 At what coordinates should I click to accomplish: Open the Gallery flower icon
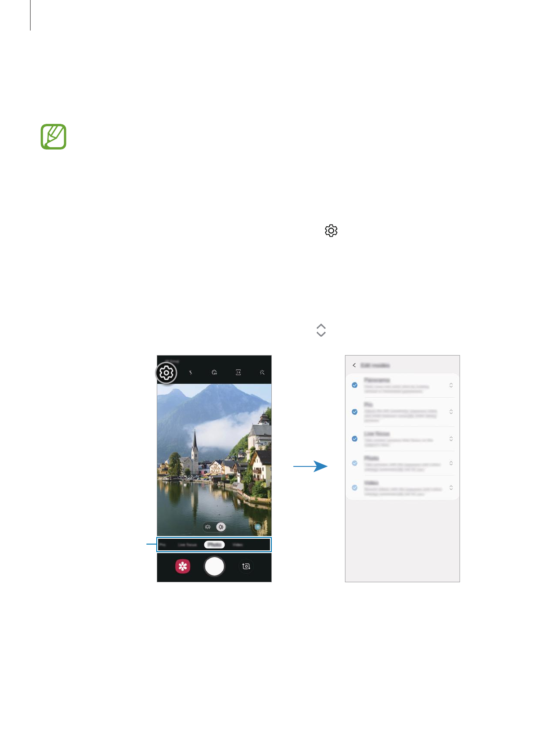click(x=183, y=566)
